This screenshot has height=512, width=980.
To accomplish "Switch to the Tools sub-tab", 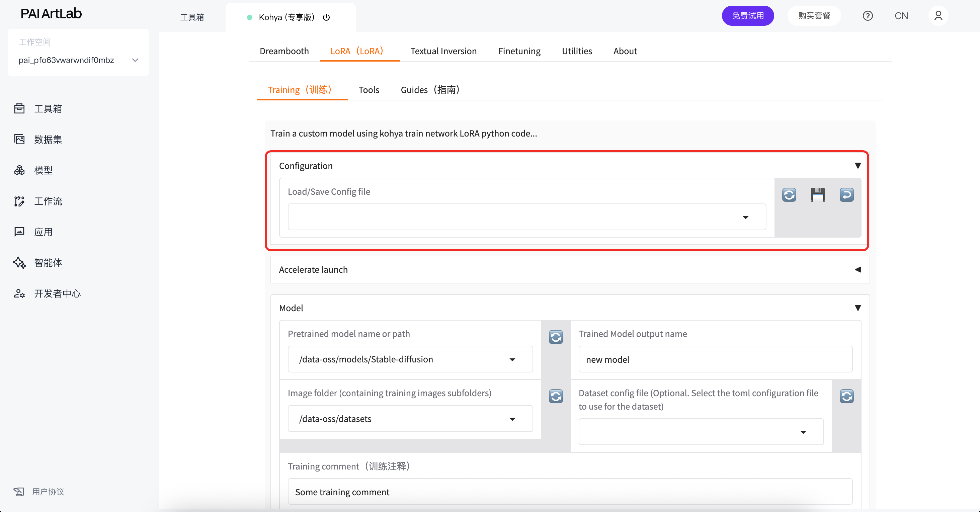I will tap(369, 90).
